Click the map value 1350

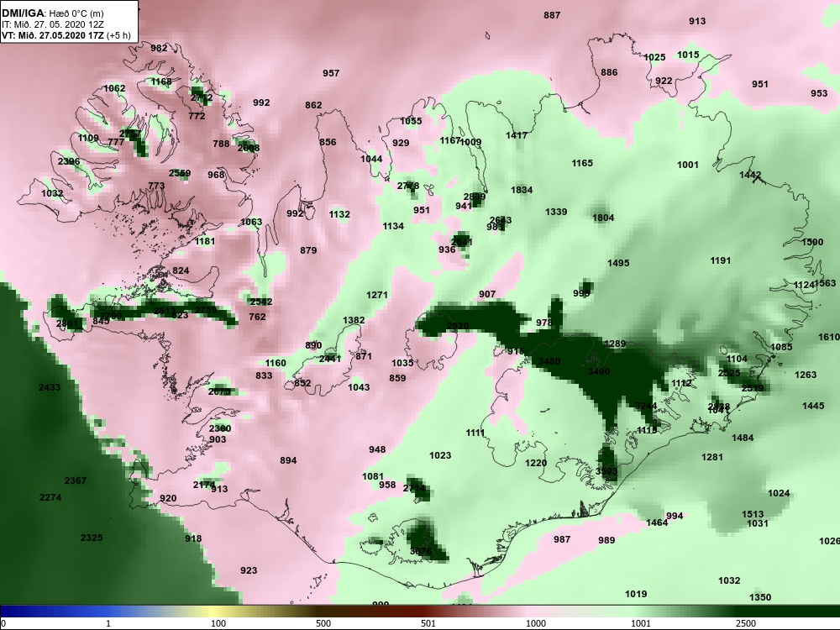760,597
